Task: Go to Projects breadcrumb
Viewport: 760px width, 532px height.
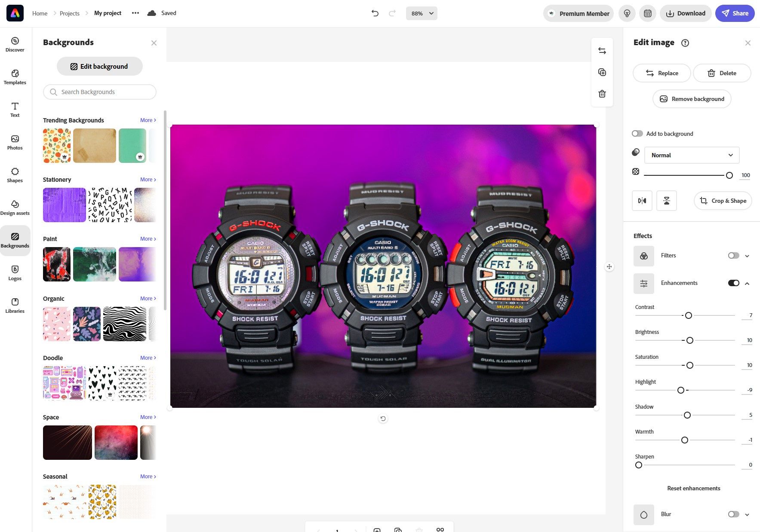Action: [70, 13]
